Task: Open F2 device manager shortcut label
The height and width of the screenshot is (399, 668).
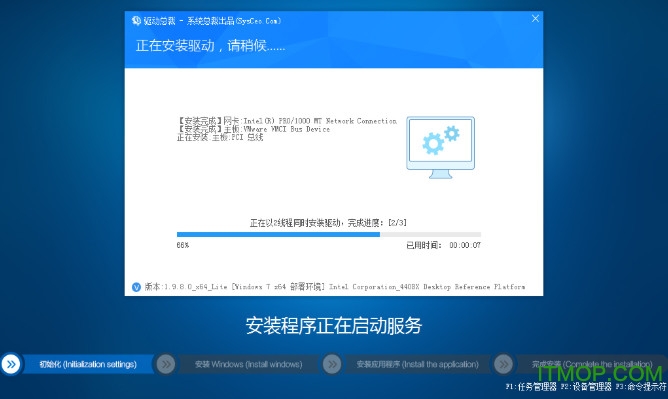Action: (586, 387)
